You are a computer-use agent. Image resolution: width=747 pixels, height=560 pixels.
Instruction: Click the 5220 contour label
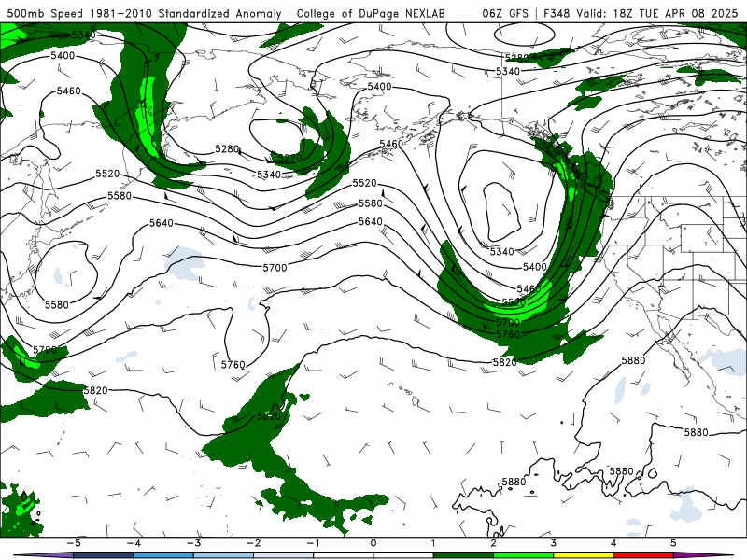289,158
